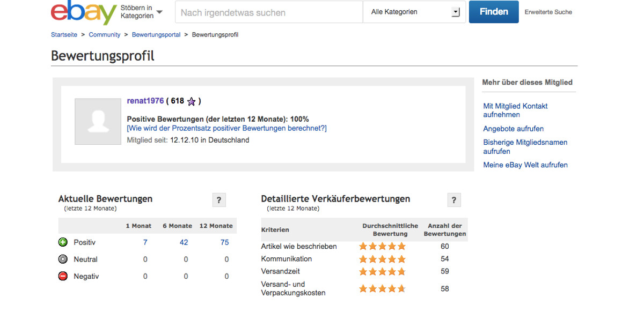644x319 pixels.
Task: Click the red Negativ minus icon
Action: [x=63, y=277]
